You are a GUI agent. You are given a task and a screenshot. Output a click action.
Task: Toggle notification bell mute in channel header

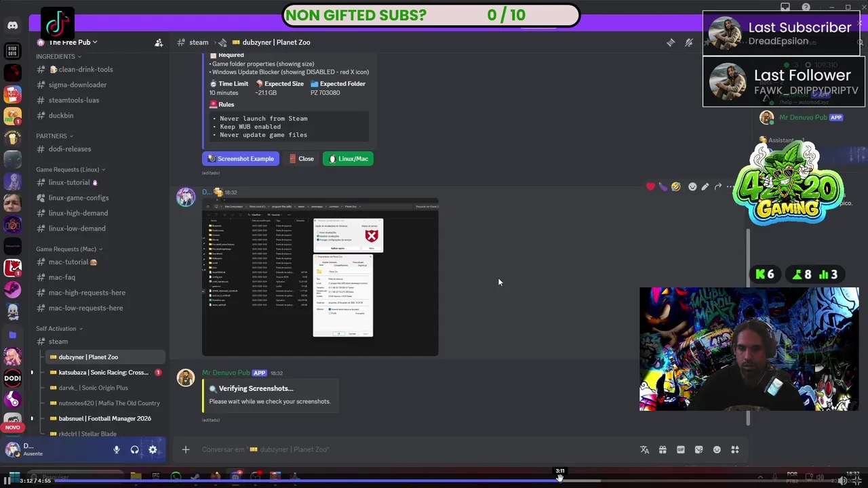click(x=689, y=42)
